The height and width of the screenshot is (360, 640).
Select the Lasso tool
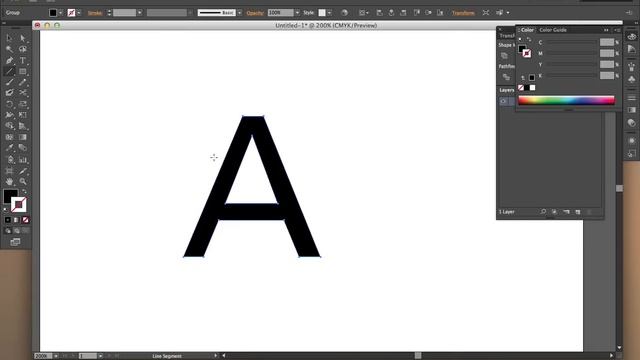(22, 49)
